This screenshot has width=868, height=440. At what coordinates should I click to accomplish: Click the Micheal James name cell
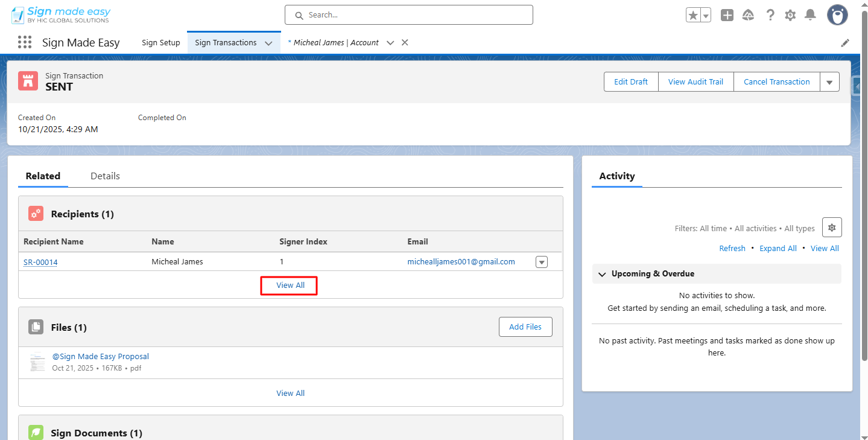pos(177,262)
